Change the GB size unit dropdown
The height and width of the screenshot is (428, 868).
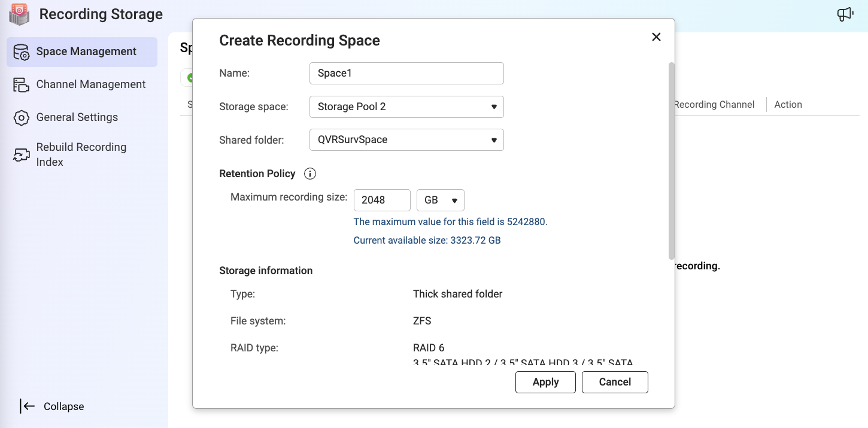(x=440, y=200)
